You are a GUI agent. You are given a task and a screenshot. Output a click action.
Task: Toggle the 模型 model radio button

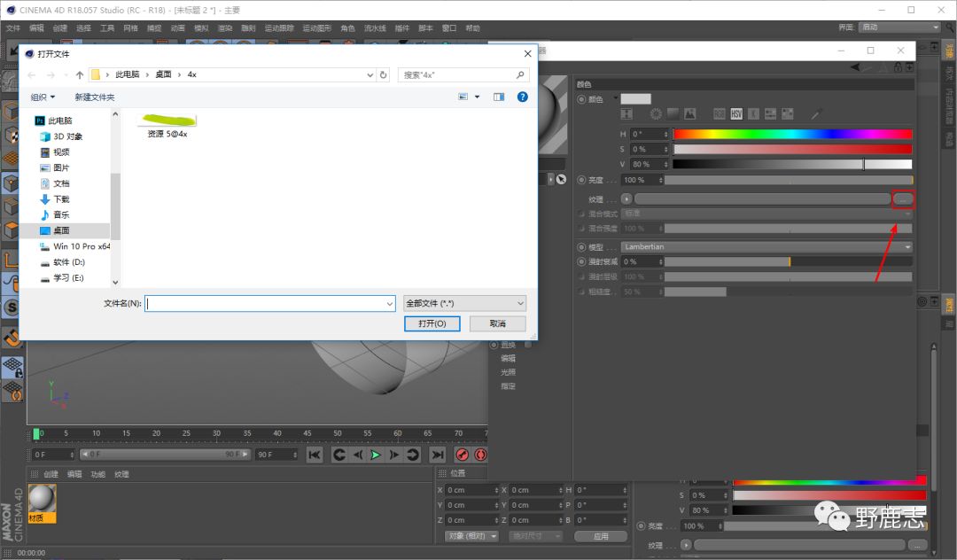coord(581,247)
